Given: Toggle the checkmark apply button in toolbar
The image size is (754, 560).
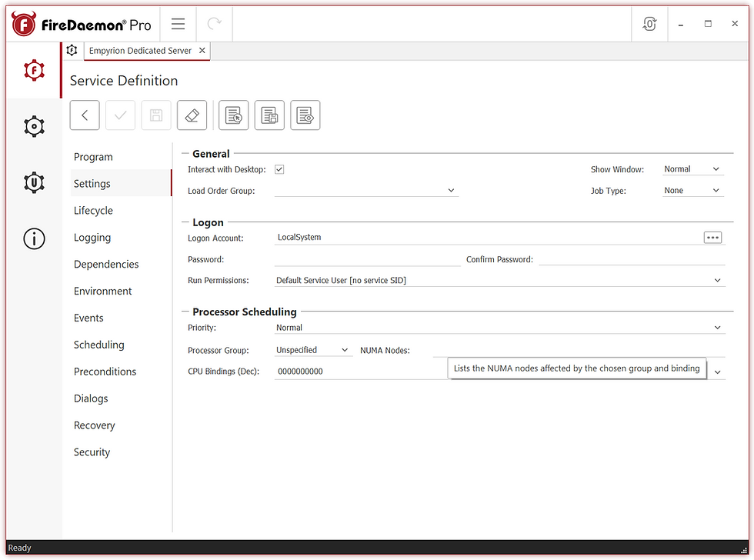Looking at the screenshot, I should click(x=120, y=115).
